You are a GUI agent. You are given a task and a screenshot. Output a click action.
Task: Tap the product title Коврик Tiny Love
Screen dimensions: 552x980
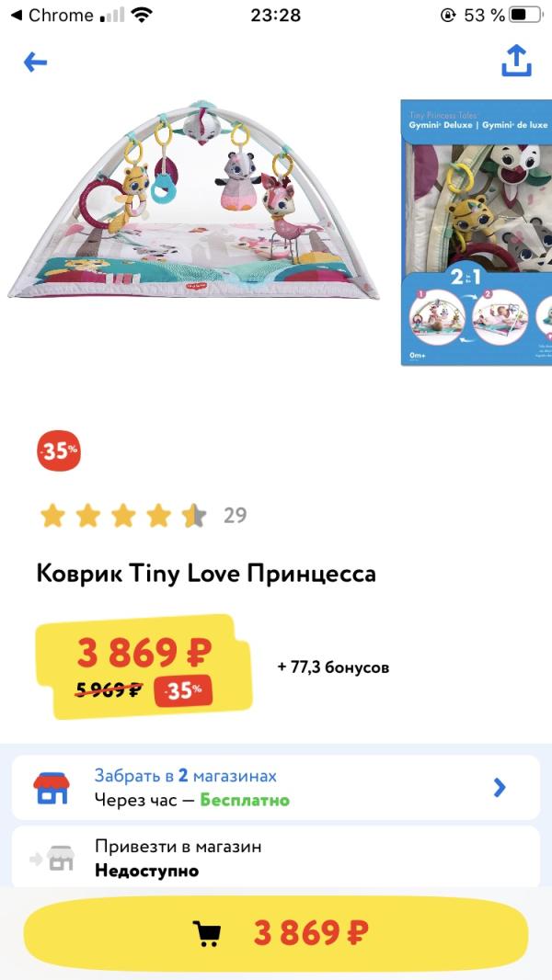206,574
